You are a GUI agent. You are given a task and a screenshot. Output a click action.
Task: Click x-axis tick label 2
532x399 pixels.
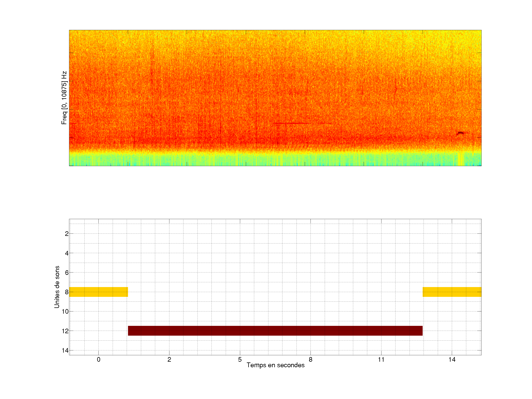[169, 359]
